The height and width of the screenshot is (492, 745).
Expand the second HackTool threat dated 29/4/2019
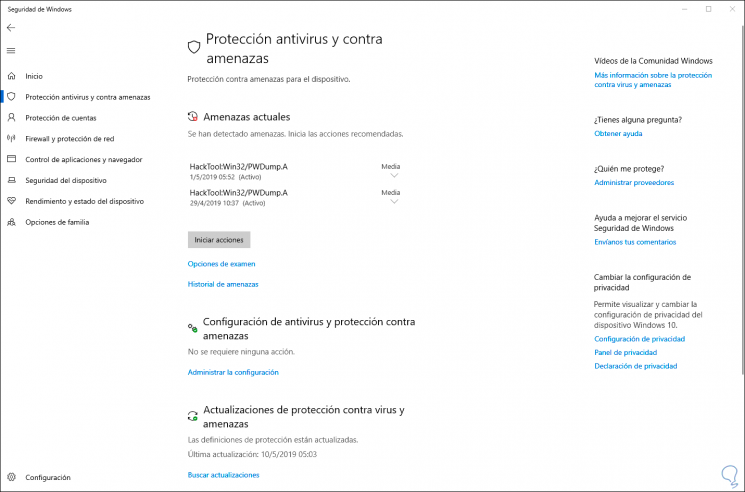pyautogui.click(x=393, y=202)
